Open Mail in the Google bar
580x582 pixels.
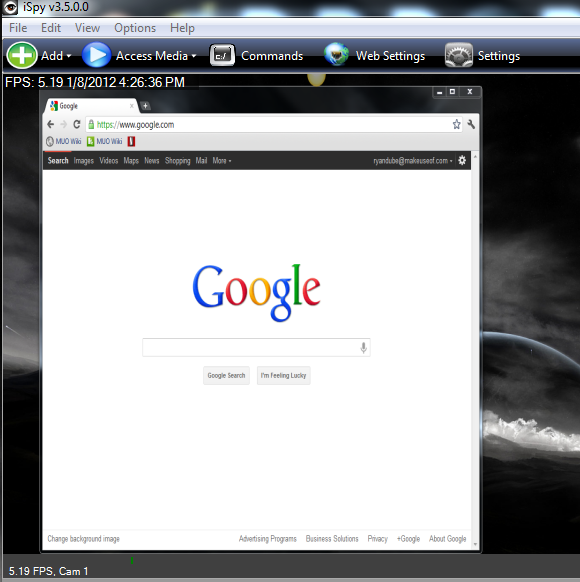coord(201,161)
